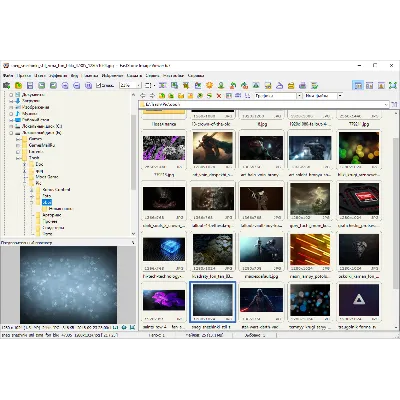Click the blue floppy Save As icon
This screenshot has width=400, height=400.
(x=30, y=86)
